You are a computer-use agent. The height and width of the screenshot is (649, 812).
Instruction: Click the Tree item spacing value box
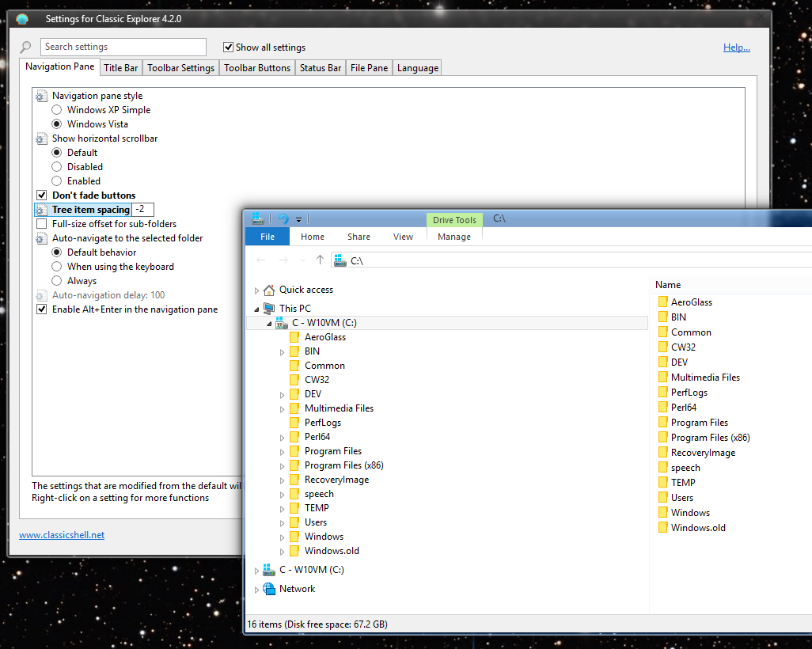(143, 209)
